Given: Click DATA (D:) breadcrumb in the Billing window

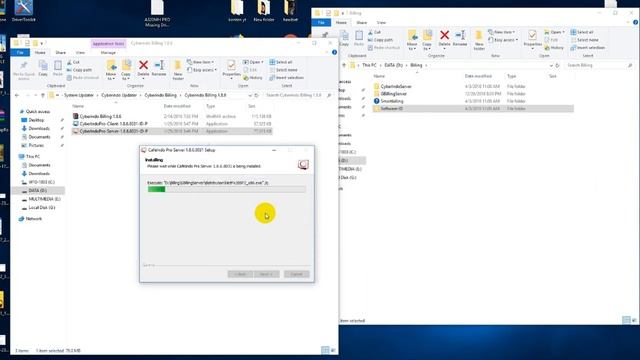Looking at the screenshot, I should 393,65.
